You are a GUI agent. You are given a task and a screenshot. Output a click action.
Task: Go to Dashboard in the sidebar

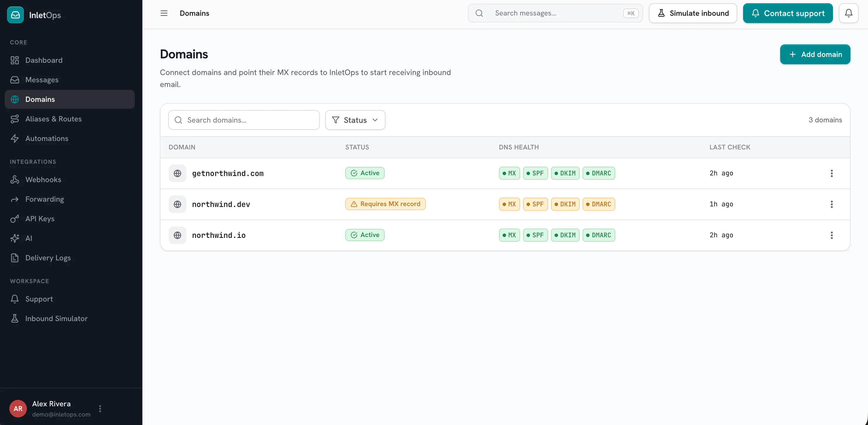[x=70, y=60]
